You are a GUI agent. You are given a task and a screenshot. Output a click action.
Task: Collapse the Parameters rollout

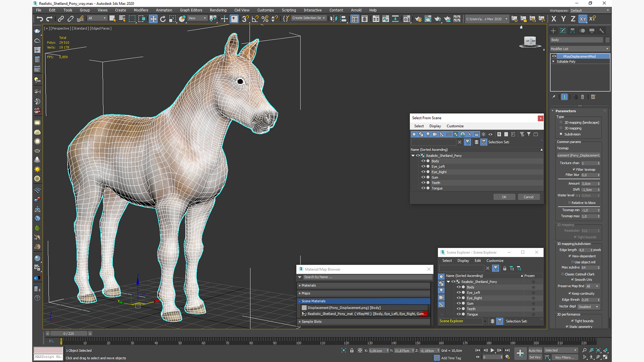[x=553, y=111]
